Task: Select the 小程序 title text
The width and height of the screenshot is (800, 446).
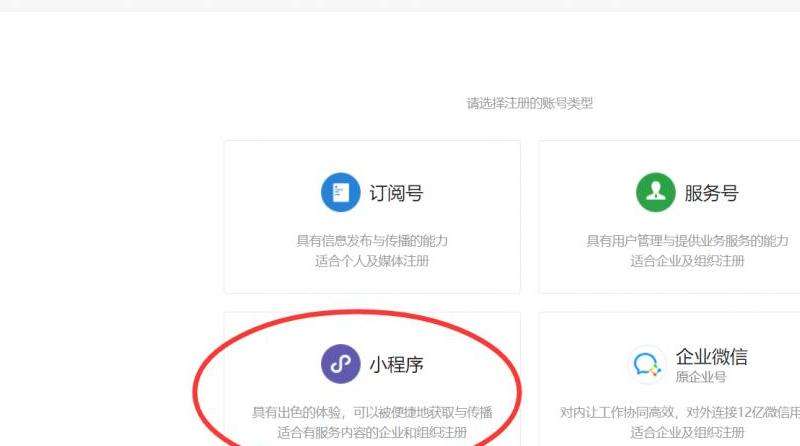Action: (x=396, y=365)
